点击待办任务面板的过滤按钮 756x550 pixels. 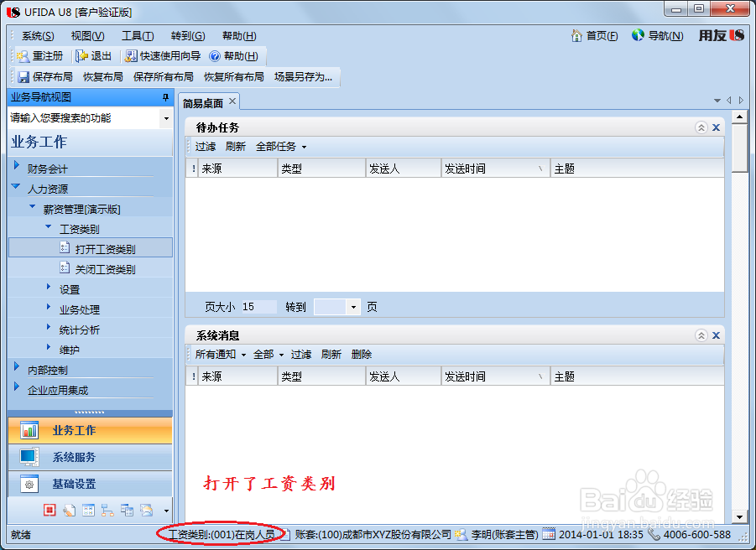coord(205,146)
